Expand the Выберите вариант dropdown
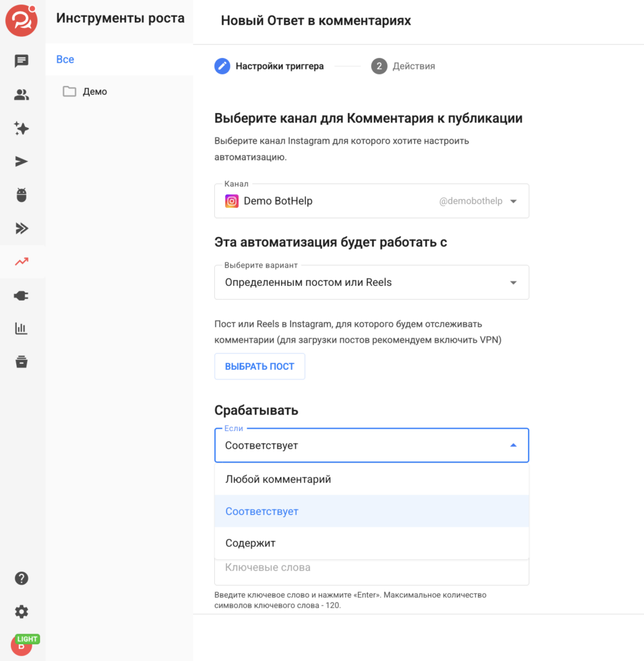Viewport: 644px width, 661px height. click(x=371, y=283)
